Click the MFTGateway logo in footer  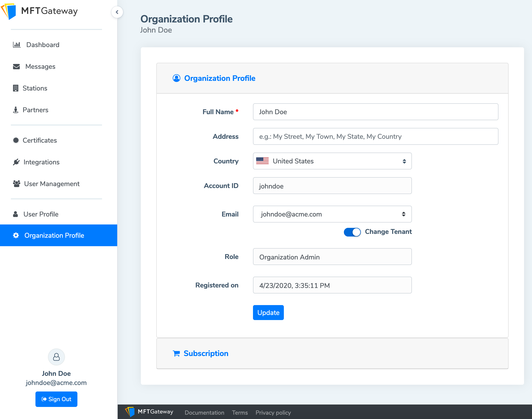pyautogui.click(x=149, y=412)
